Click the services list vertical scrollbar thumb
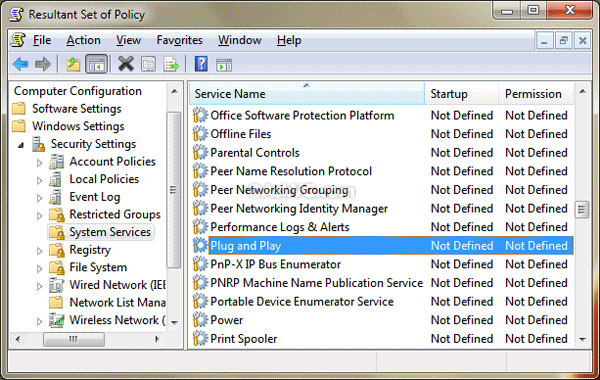600x380 pixels. pyautogui.click(x=582, y=209)
